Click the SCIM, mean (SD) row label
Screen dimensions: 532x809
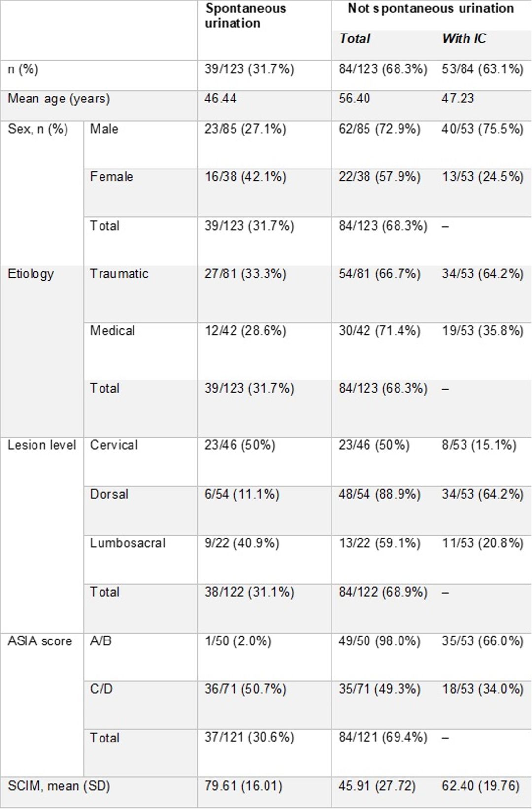(59, 786)
